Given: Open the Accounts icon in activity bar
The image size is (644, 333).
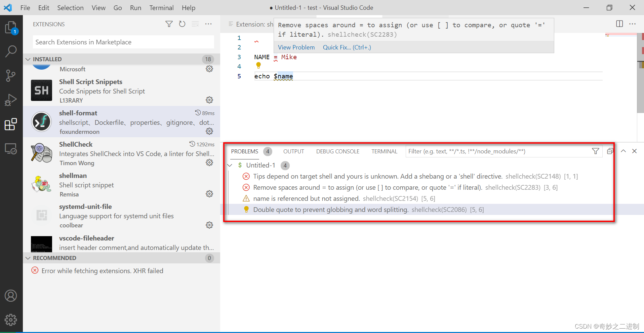Looking at the screenshot, I should pos(11,295).
